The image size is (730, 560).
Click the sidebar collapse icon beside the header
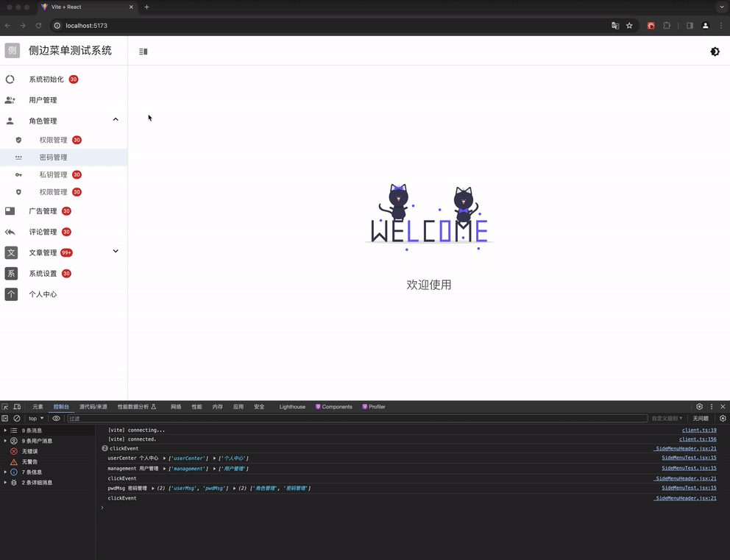click(143, 52)
